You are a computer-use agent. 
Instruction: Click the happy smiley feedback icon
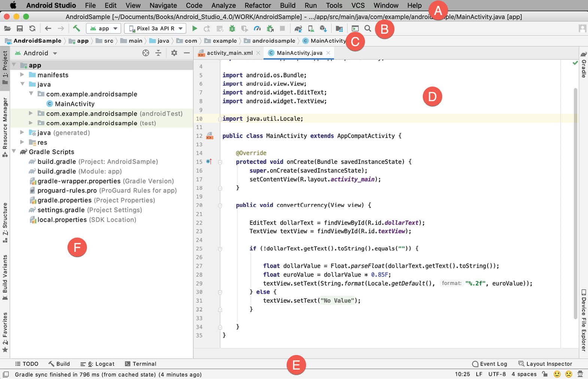coord(557,374)
